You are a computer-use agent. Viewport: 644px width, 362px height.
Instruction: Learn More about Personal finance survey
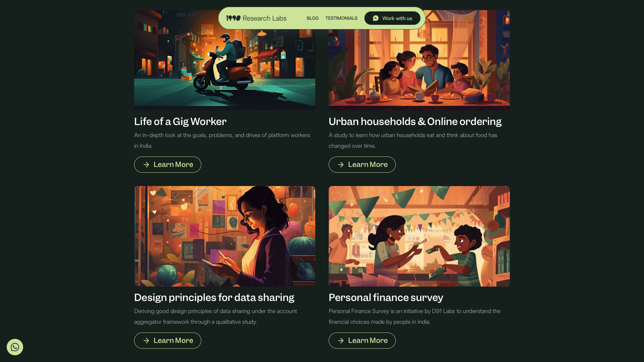(362, 341)
